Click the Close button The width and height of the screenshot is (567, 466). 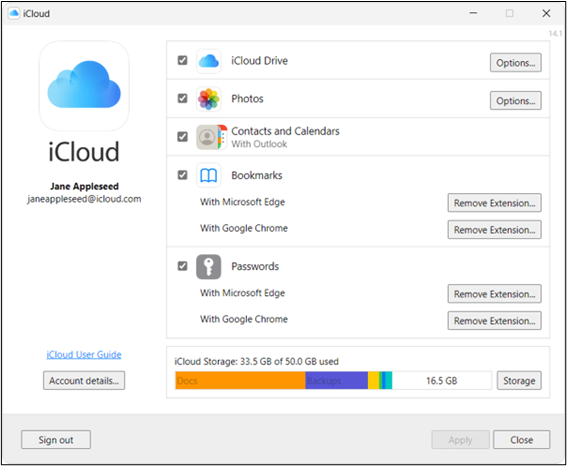pyautogui.click(x=521, y=440)
